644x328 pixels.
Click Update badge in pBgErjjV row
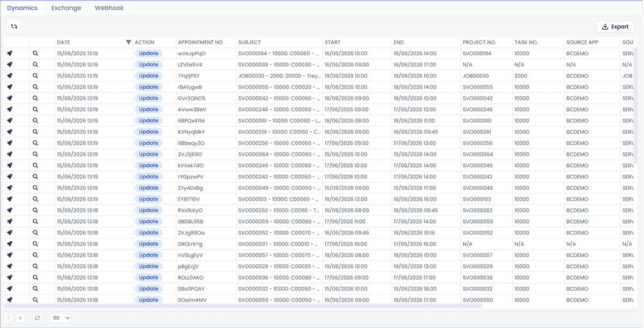point(148,266)
